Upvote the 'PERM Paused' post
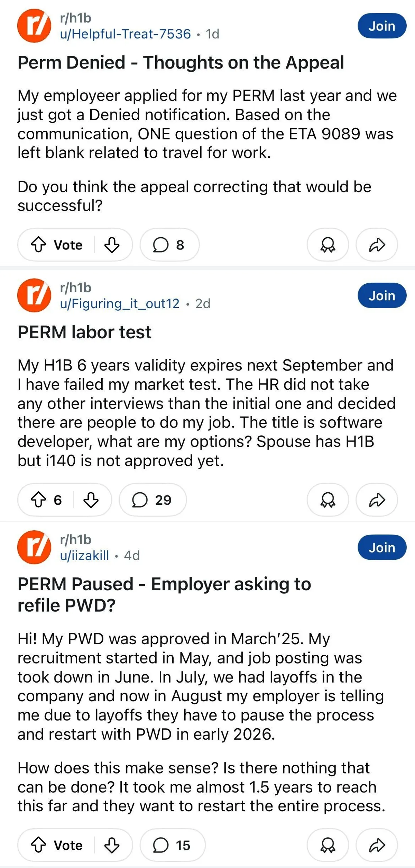The image size is (415, 868). (38, 845)
